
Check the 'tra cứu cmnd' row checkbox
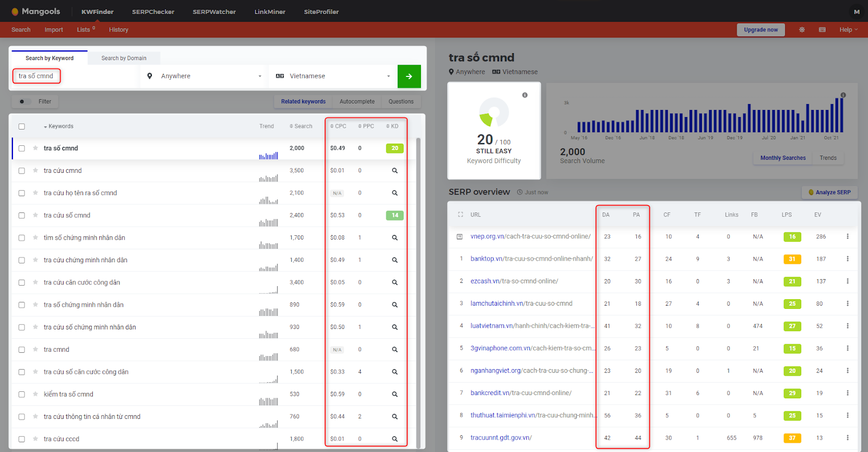[22, 171]
